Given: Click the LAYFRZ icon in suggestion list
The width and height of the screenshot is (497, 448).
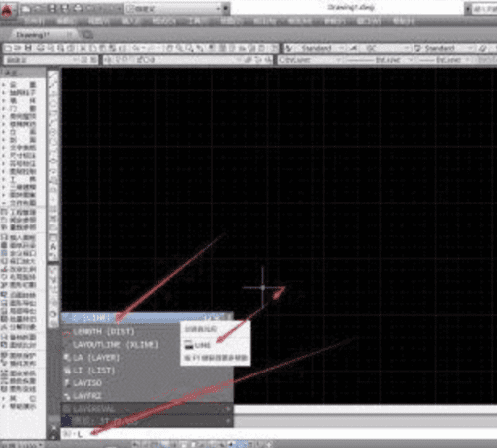Looking at the screenshot, I should click(x=67, y=396).
